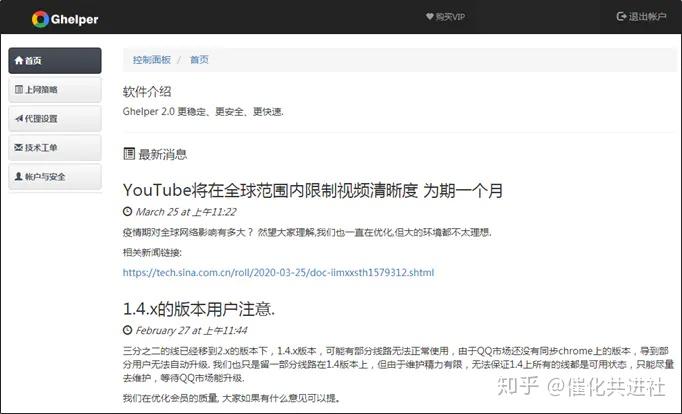Open the 代理设置 sidebar item
This screenshot has width=682, height=414.
[x=55, y=118]
